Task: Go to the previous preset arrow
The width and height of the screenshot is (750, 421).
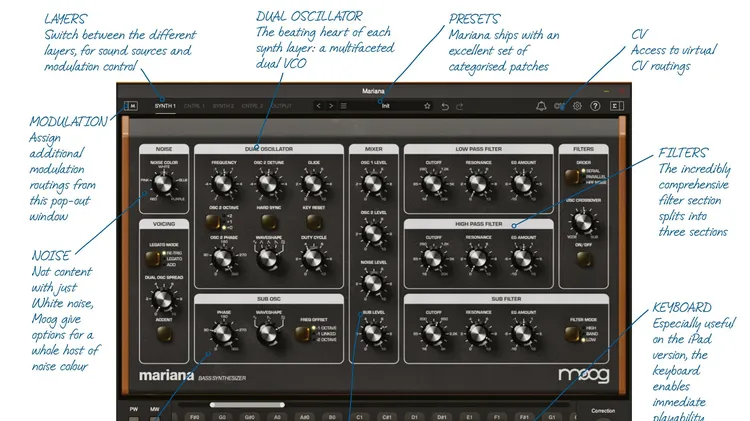Action: (x=319, y=106)
